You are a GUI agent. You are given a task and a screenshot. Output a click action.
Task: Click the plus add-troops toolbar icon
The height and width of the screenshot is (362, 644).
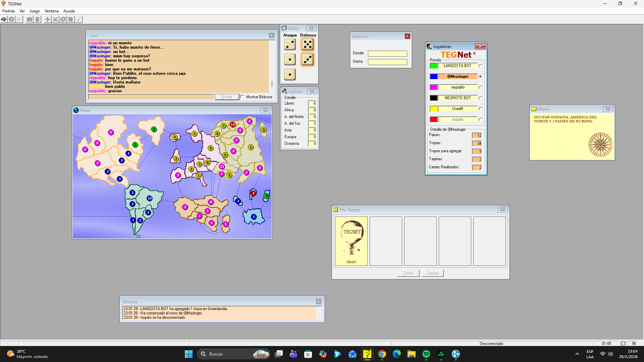tap(48, 19)
